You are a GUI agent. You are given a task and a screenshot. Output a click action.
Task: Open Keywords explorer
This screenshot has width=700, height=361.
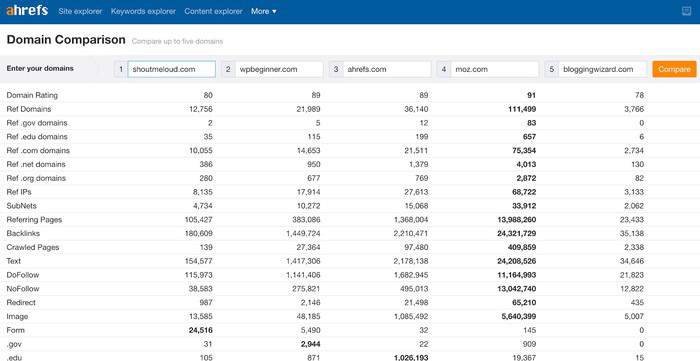[143, 11]
